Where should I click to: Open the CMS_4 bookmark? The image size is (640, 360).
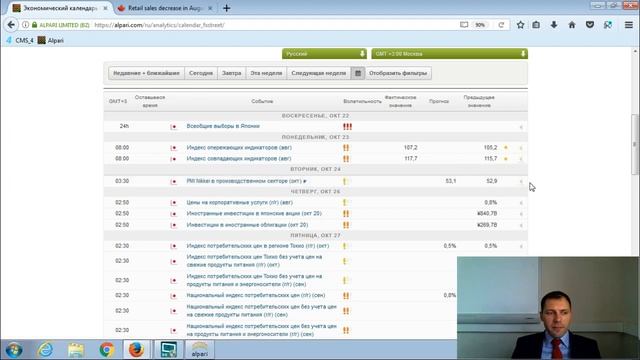[20, 40]
